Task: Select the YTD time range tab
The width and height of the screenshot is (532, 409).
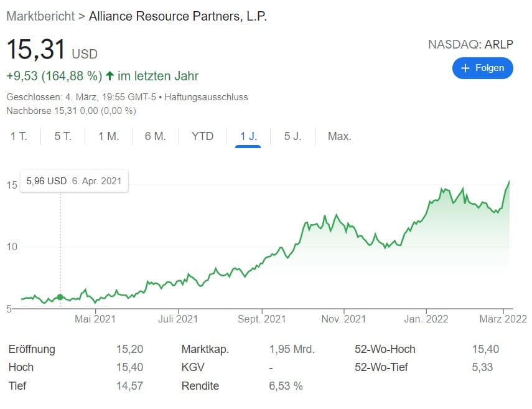Action: pyautogui.click(x=202, y=136)
